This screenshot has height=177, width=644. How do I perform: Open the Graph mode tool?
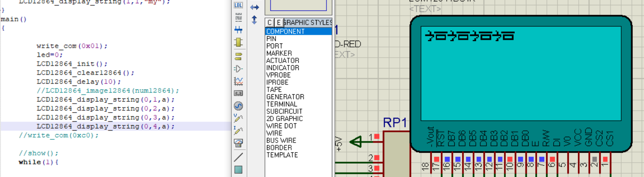[x=238, y=81]
